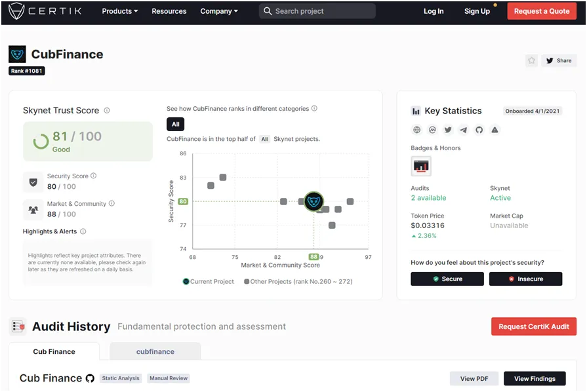This screenshot has width=587, height=392.
Task: Open the Log In link
Action: [x=434, y=11]
